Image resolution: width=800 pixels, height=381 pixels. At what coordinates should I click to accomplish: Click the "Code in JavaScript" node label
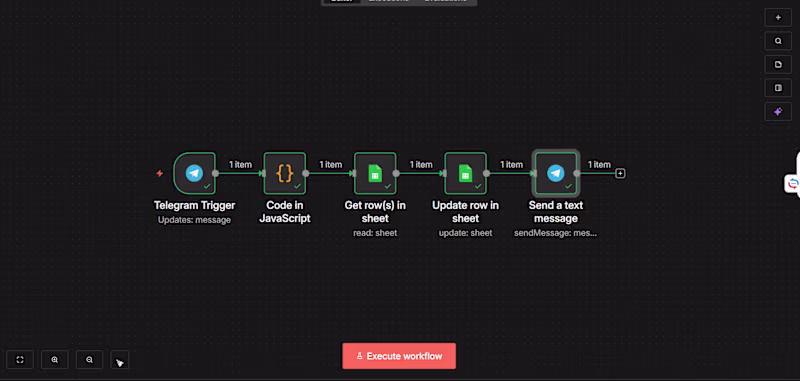click(285, 212)
